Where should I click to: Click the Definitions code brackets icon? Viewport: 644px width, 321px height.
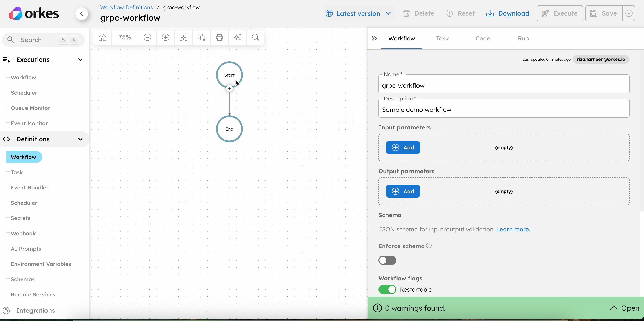point(6,139)
